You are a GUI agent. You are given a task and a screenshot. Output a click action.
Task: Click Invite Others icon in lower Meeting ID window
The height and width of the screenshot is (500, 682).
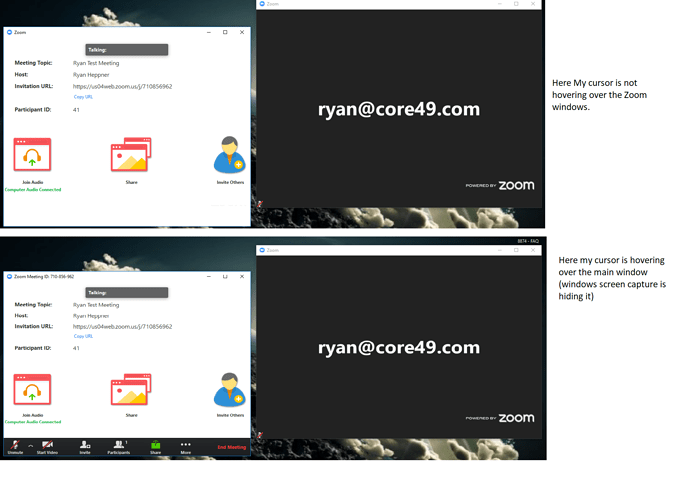click(230, 389)
